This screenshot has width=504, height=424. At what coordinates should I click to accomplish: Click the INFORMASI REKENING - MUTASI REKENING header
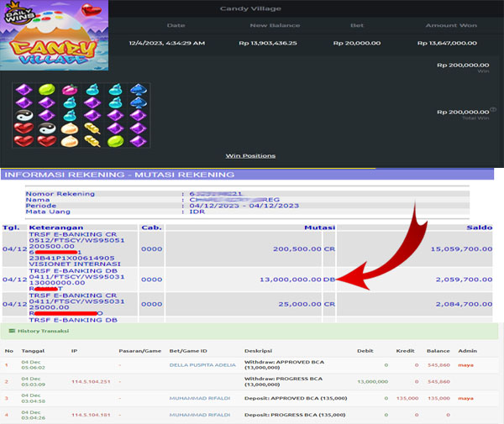click(x=119, y=175)
